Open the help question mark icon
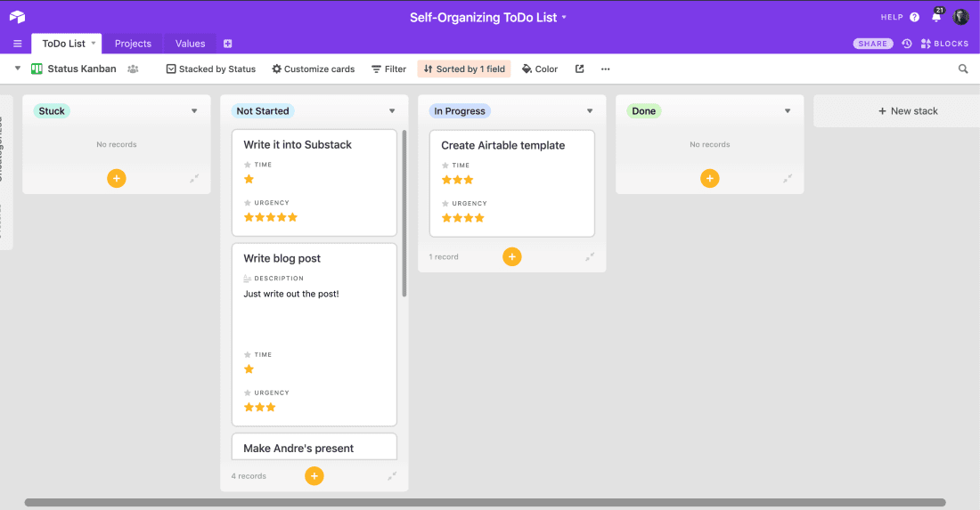Viewport: 980px width, 510px height. (914, 18)
